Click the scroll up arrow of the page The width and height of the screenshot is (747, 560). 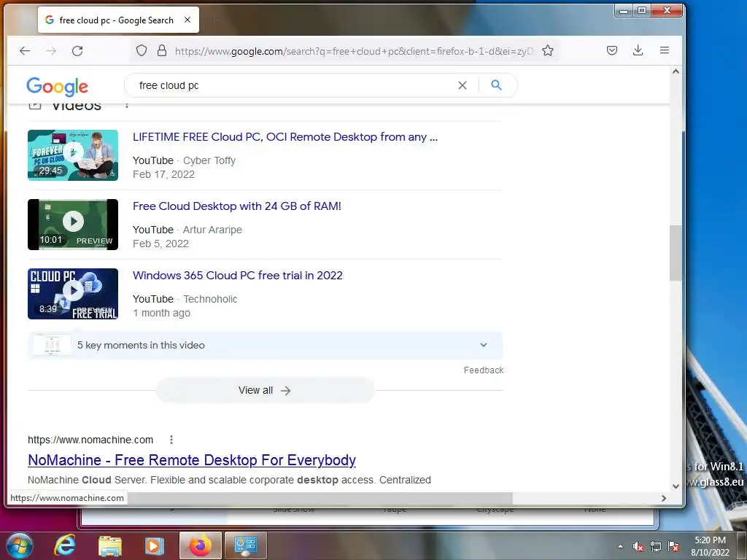click(676, 71)
